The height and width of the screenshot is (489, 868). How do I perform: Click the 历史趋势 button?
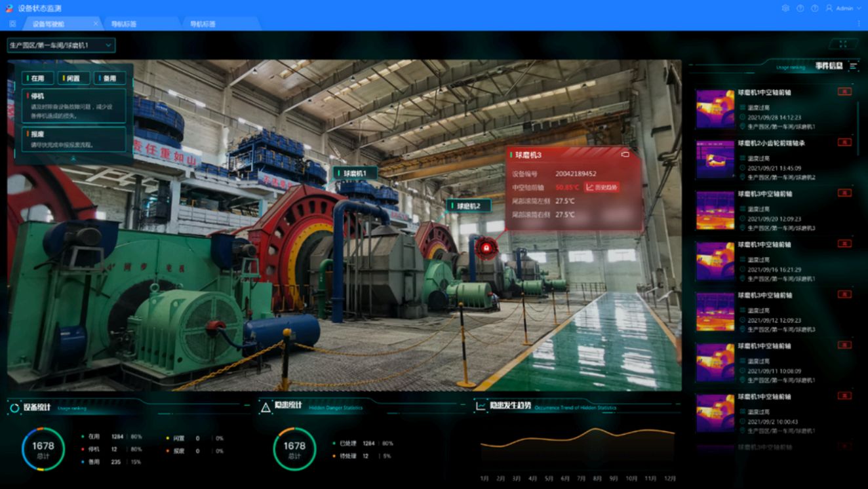tap(602, 187)
